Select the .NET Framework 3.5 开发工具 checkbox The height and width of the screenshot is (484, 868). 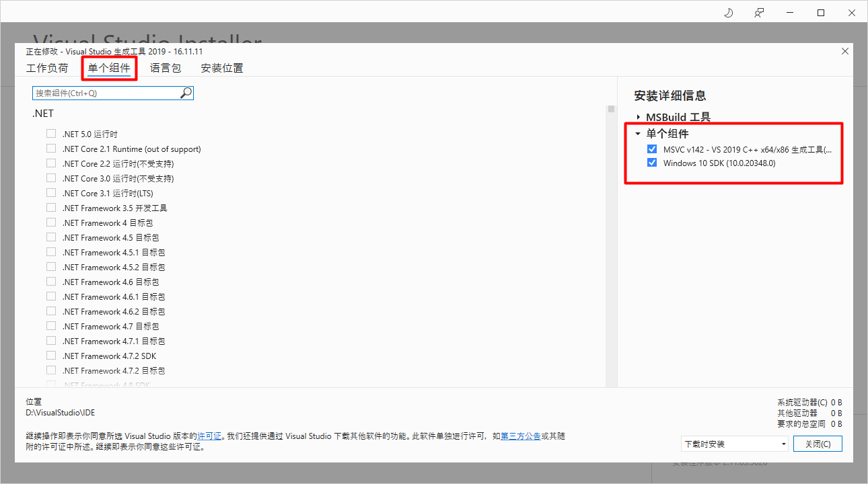(x=51, y=208)
